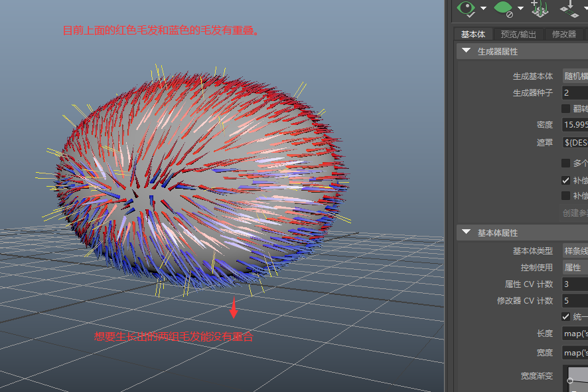Image resolution: width=588 pixels, height=392 pixels.
Task: Click the 属性 CV 计数 field
Action: [x=575, y=284]
